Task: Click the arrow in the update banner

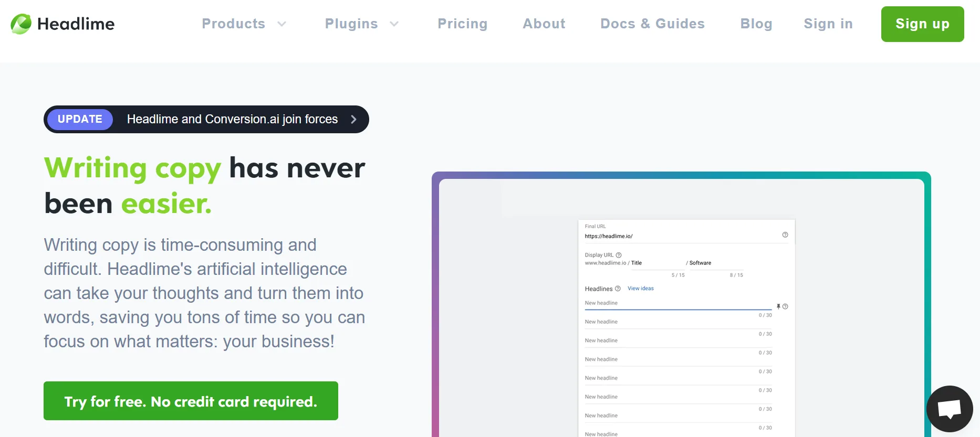Action: click(x=353, y=120)
